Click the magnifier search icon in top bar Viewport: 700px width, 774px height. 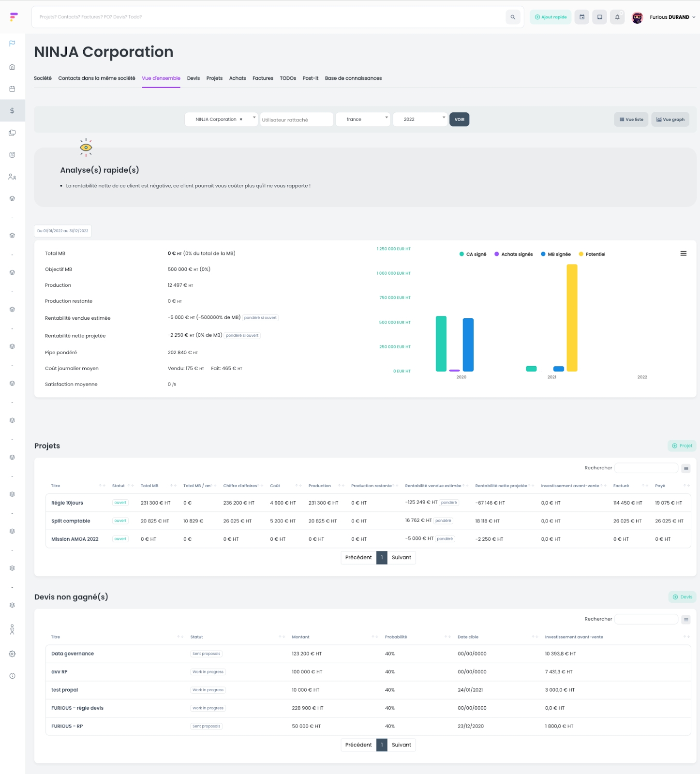click(x=513, y=17)
